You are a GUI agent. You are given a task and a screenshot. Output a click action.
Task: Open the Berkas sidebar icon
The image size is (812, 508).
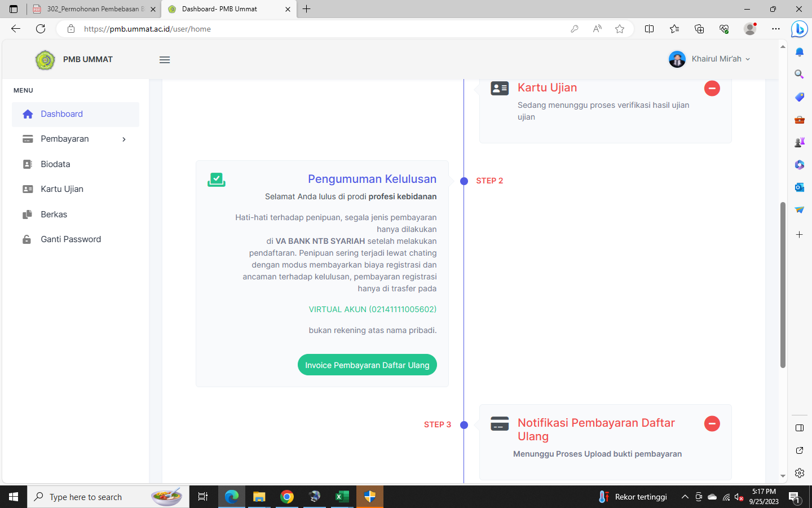pos(28,214)
